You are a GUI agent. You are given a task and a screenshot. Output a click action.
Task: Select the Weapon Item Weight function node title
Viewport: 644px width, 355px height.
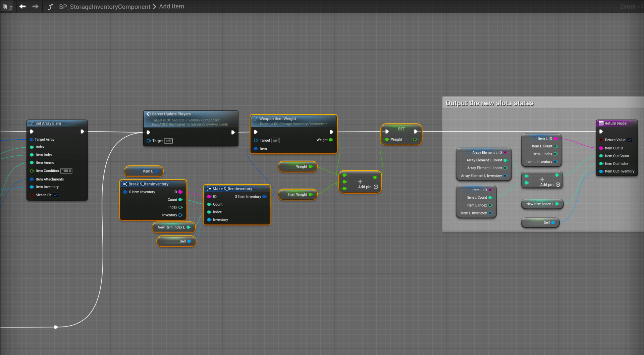[x=277, y=118]
